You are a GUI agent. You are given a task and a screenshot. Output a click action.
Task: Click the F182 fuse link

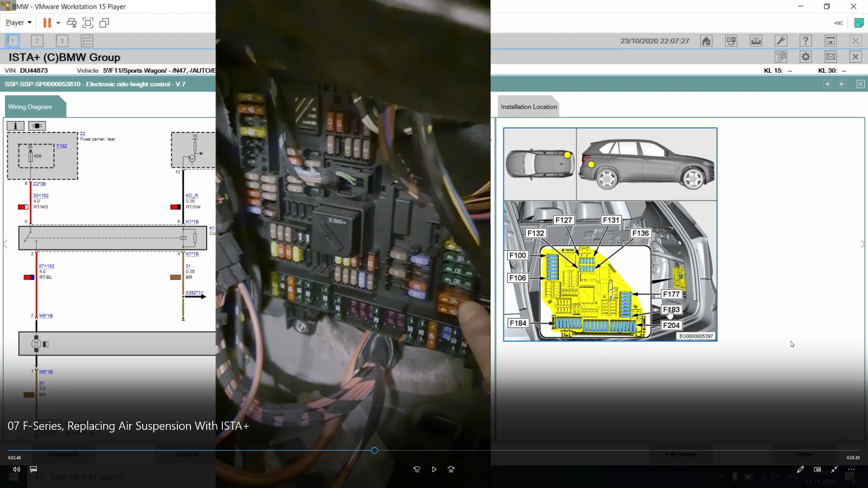coord(62,146)
